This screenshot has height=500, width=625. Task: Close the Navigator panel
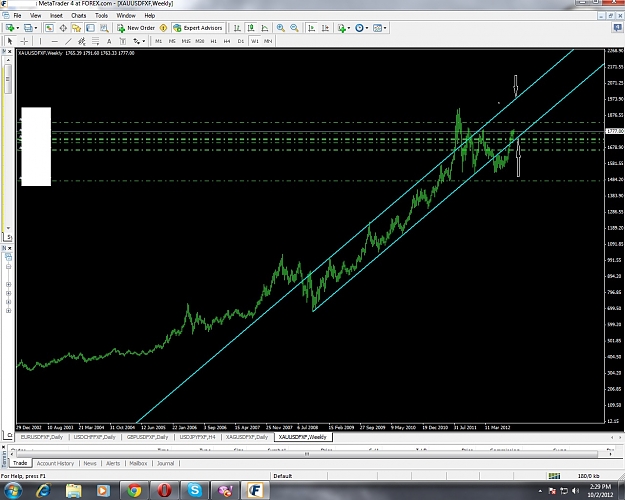click(x=10, y=248)
